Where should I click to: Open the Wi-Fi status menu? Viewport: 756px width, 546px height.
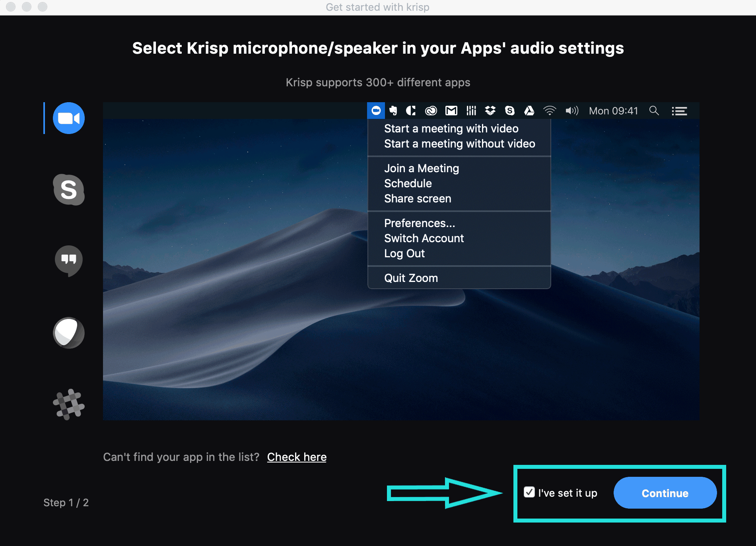[550, 111]
